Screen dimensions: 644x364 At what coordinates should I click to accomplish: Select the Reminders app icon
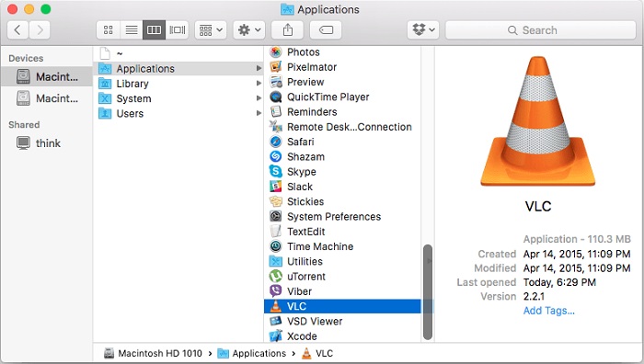pyautogui.click(x=276, y=111)
